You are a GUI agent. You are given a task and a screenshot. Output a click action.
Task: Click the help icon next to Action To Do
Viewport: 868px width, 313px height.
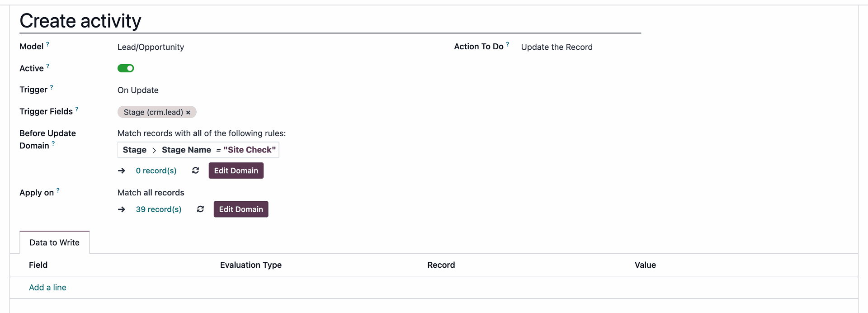pyautogui.click(x=507, y=44)
